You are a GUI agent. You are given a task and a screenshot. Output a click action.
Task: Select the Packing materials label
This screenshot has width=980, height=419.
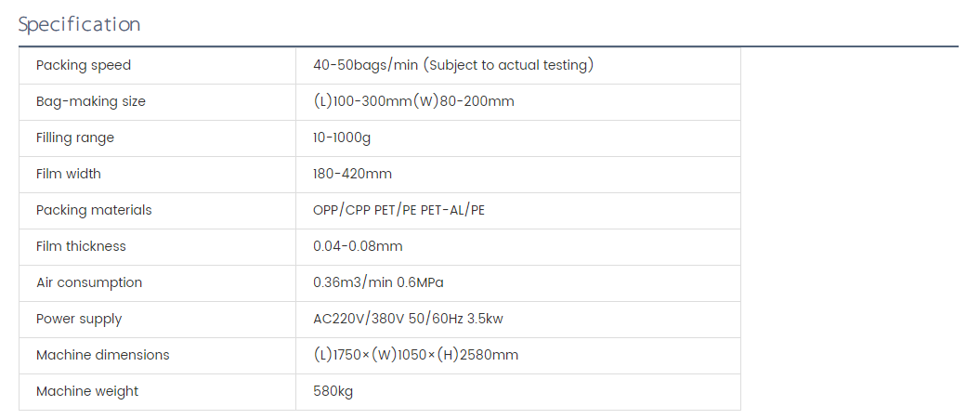tap(94, 210)
